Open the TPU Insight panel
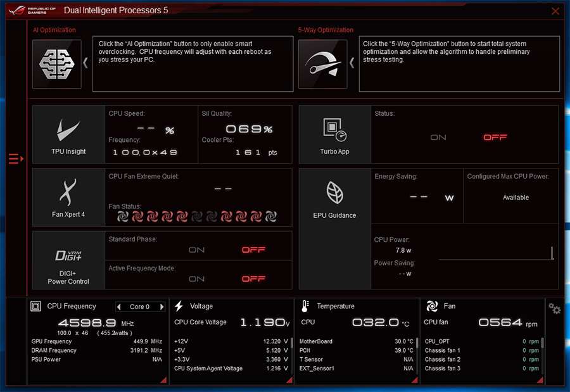 pyautogui.click(x=68, y=134)
